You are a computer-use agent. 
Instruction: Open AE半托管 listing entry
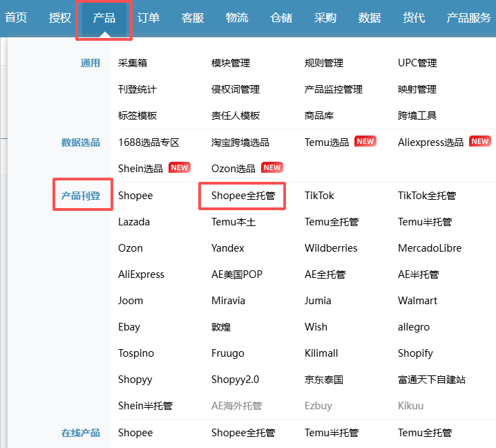click(419, 274)
